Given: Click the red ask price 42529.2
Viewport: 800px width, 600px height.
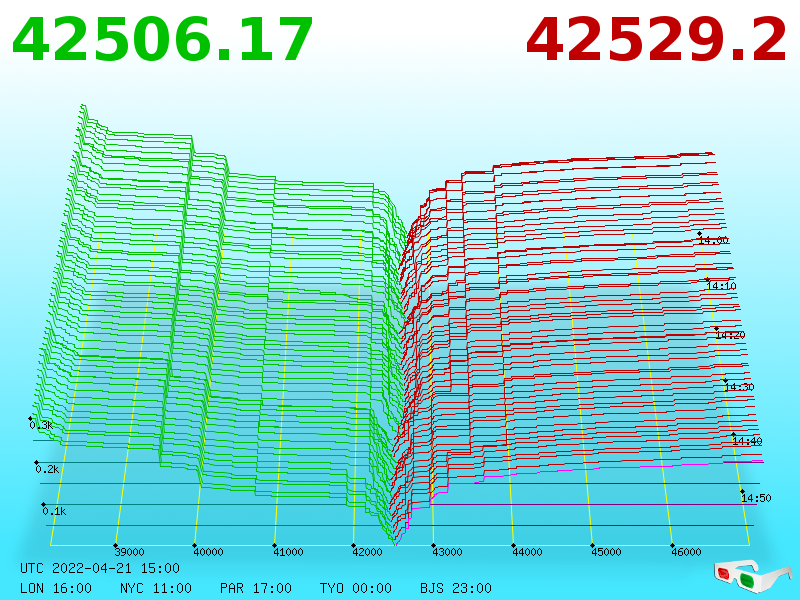Looking at the screenshot, I should 657,40.
